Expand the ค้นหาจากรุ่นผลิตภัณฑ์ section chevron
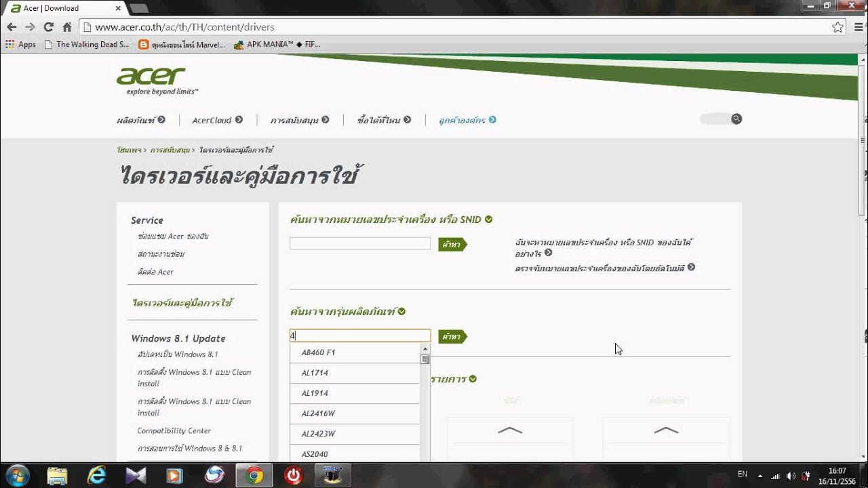The image size is (868, 488). click(401, 312)
